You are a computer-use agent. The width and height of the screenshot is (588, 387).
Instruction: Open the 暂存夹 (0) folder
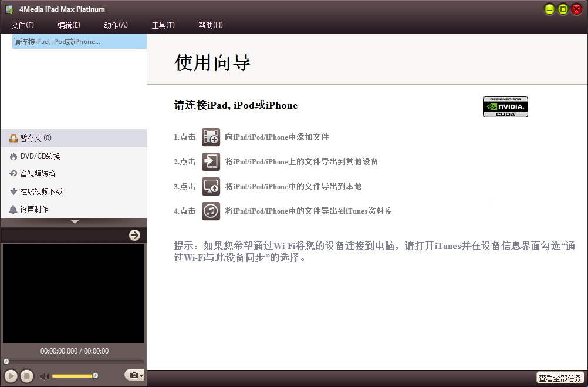pos(73,138)
